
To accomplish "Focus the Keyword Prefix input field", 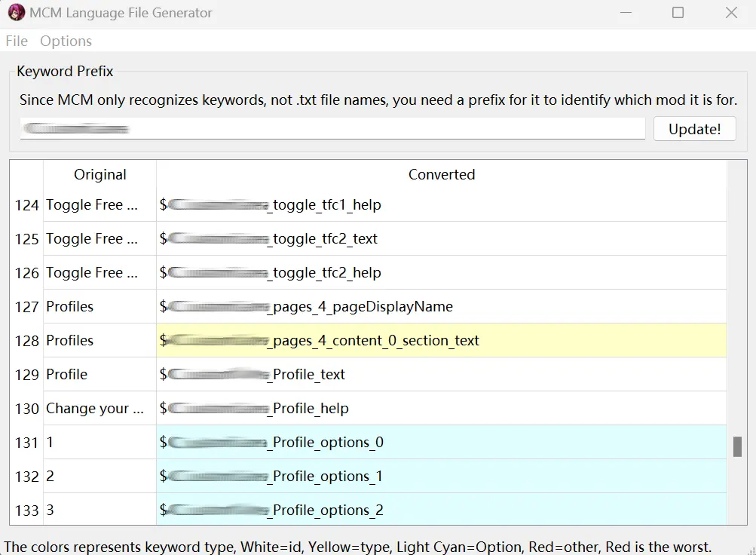I will pos(332,129).
